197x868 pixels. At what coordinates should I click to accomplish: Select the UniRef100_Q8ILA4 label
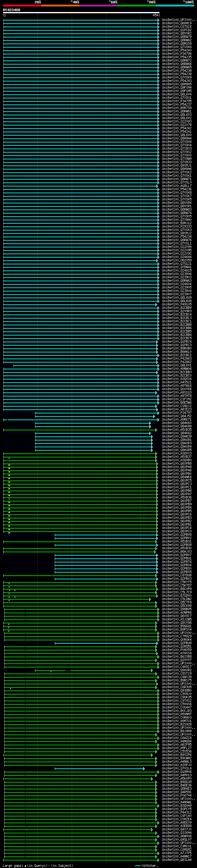point(176,860)
